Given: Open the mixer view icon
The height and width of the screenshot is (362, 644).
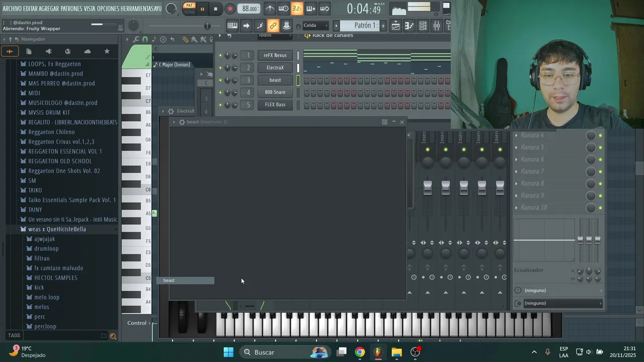Looking at the screenshot, I should click(437, 26).
